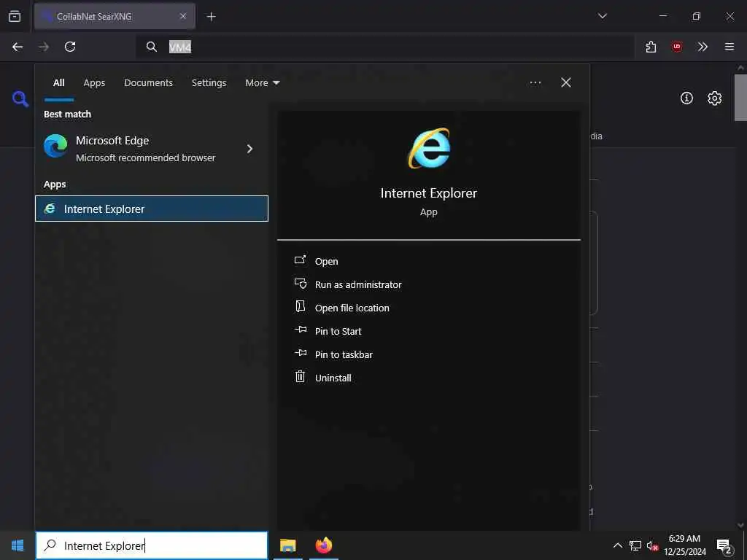Open the uBlock Origin extension icon
Screen dimensions: 747x560
(676, 47)
